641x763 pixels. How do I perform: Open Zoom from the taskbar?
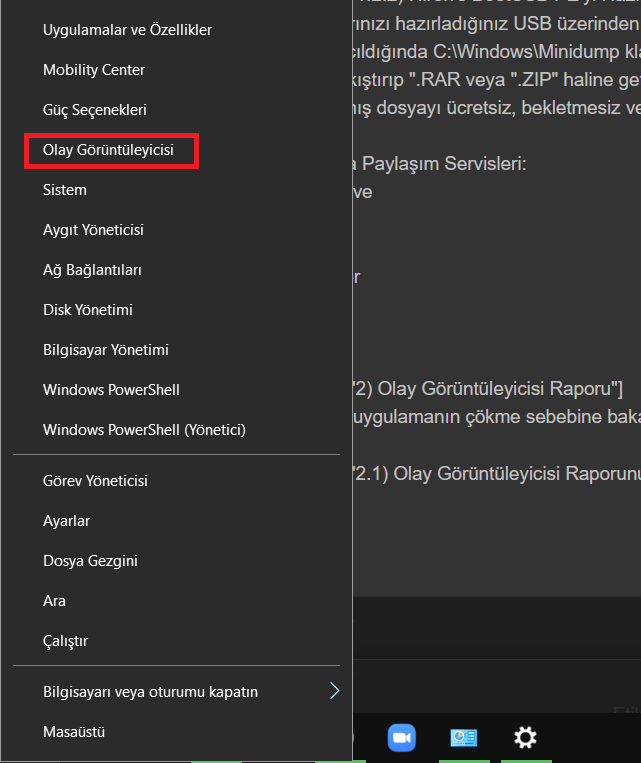[x=402, y=738]
